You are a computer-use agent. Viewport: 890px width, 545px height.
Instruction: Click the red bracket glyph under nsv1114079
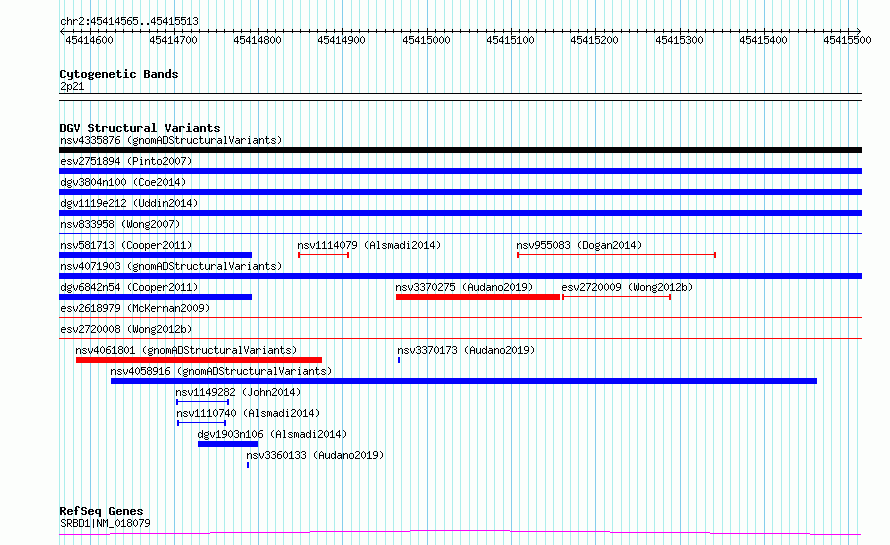click(x=324, y=255)
